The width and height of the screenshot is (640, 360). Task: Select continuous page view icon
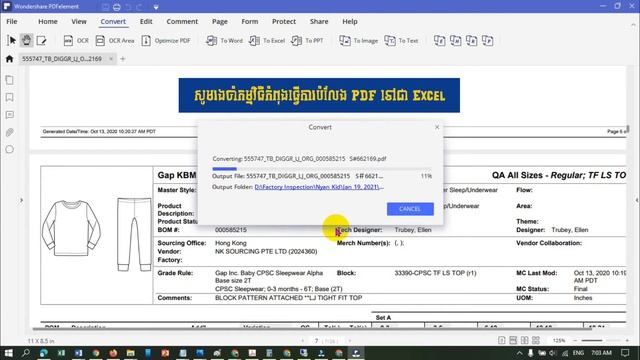tap(513, 340)
